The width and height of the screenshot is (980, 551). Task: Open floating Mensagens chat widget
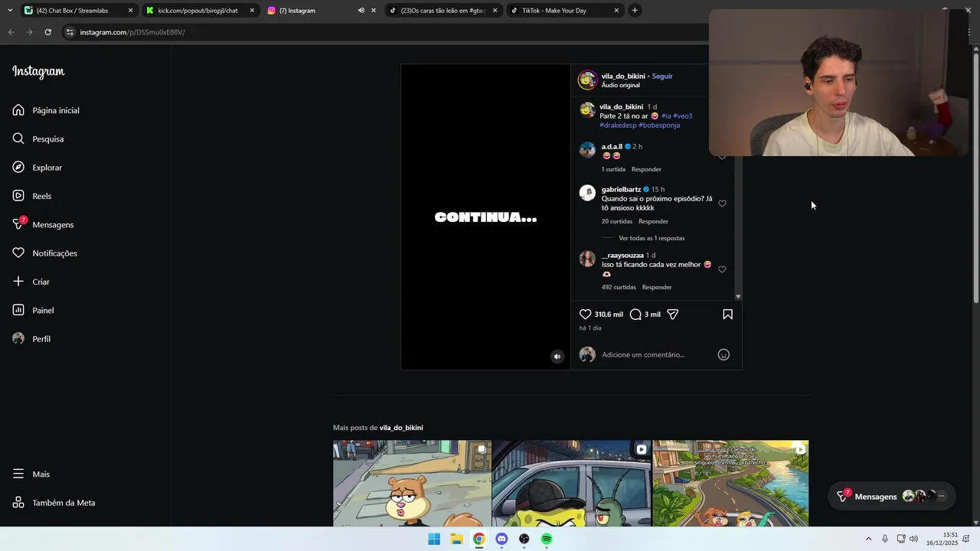(x=892, y=497)
